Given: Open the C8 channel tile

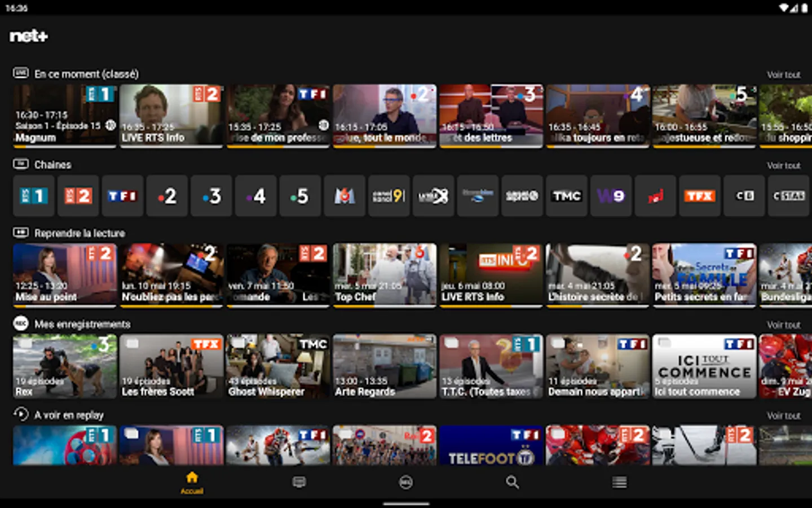Looking at the screenshot, I should (744, 196).
